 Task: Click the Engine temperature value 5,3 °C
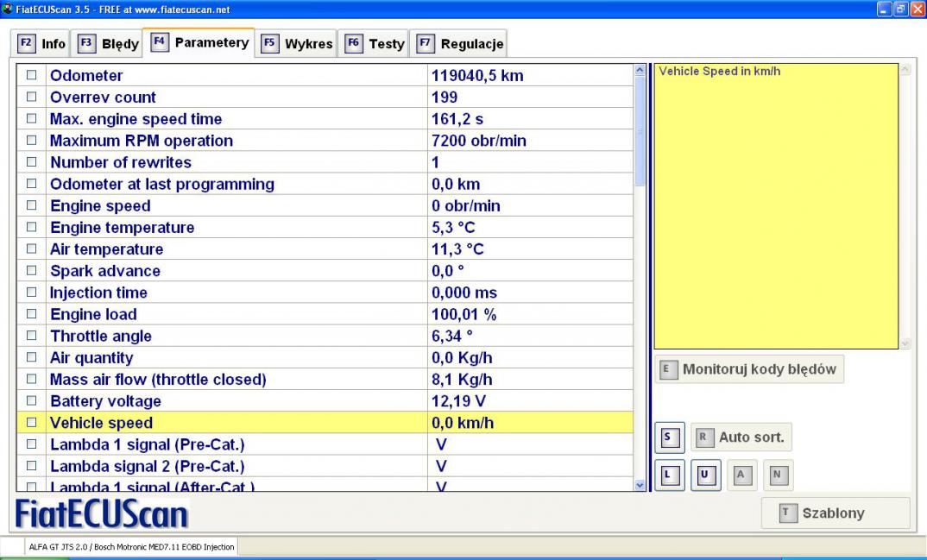pos(453,228)
